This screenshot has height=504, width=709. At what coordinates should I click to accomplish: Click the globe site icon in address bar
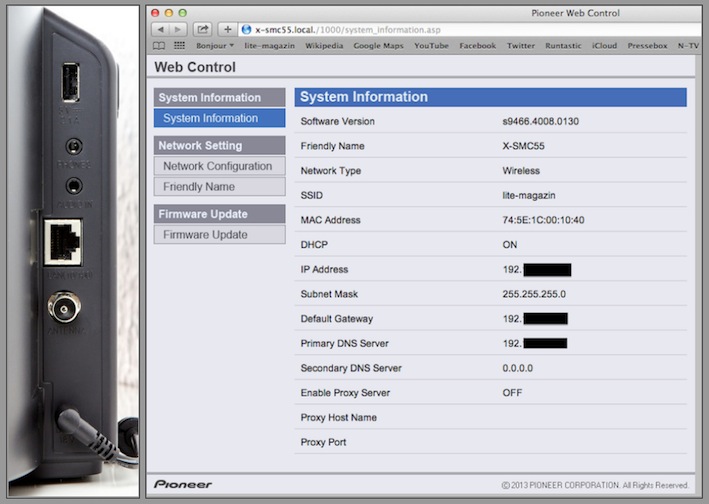pos(246,30)
